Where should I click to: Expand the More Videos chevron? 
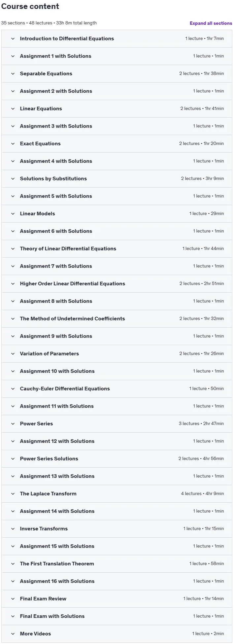pyautogui.click(x=13, y=634)
